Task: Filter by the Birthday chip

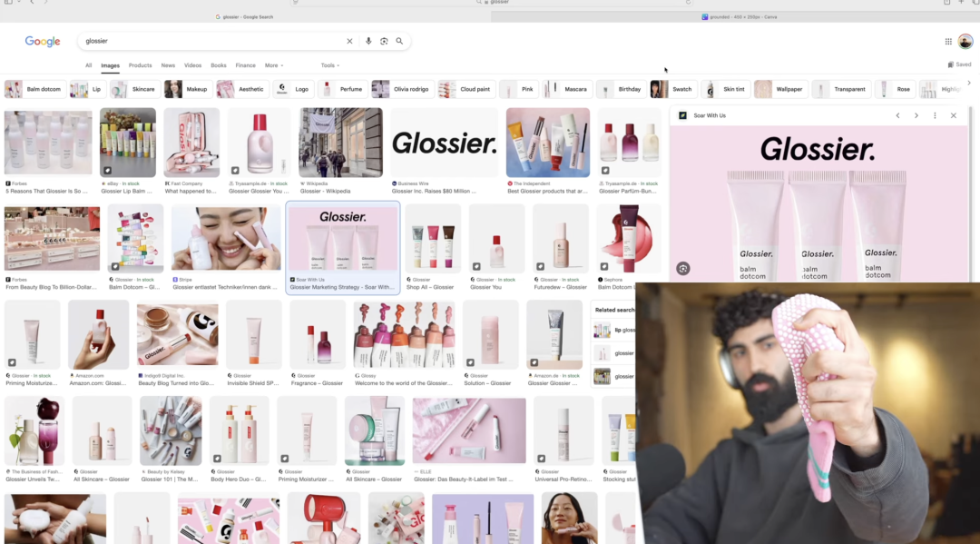Action: pyautogui.click(x=621, y=89)
